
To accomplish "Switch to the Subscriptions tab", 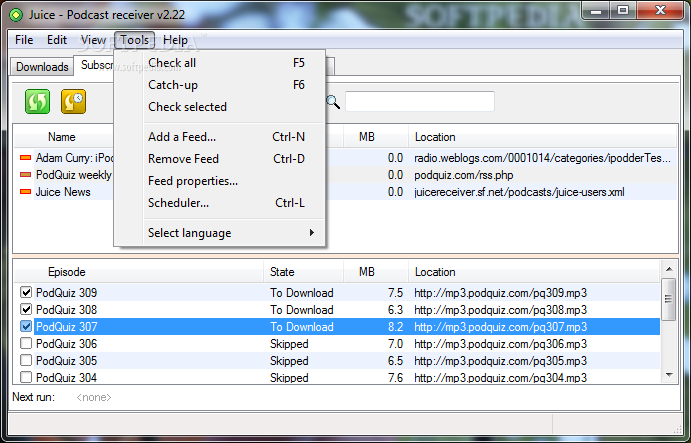I will point(94,65).
